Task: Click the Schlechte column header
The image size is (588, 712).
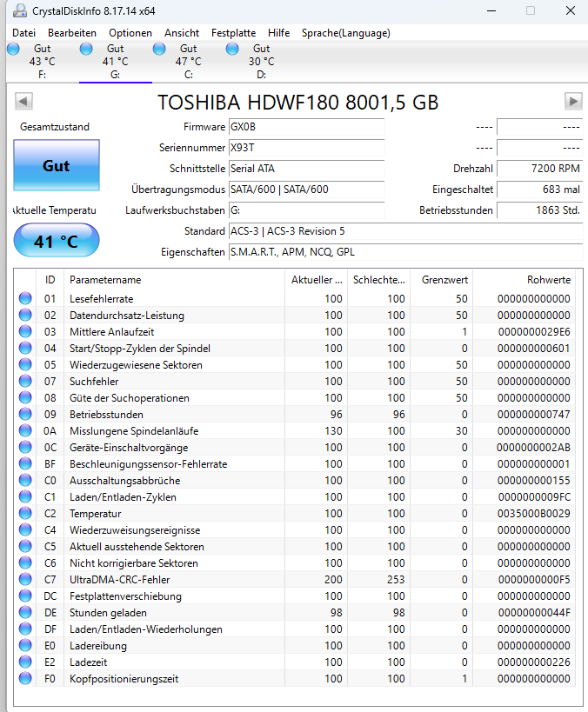Action: [379, 280]
